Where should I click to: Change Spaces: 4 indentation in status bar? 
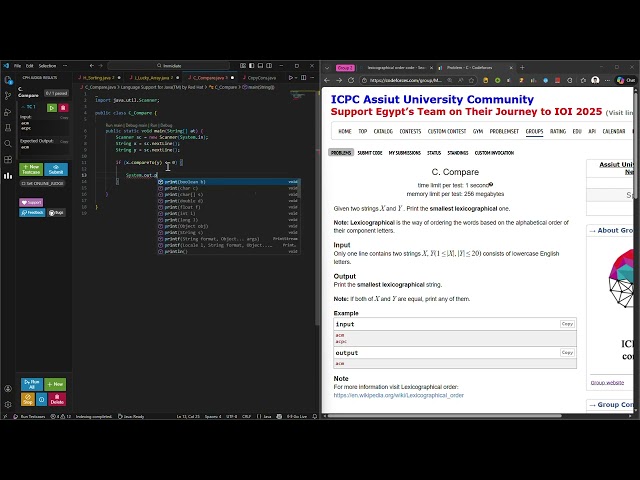[213, 416]
